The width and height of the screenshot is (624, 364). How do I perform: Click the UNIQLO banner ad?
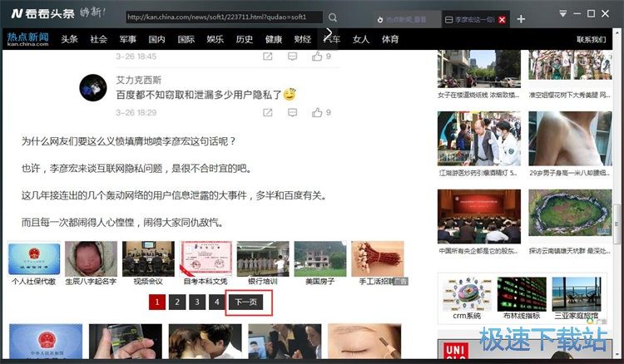pyautogui.click(x=524, y=349)
